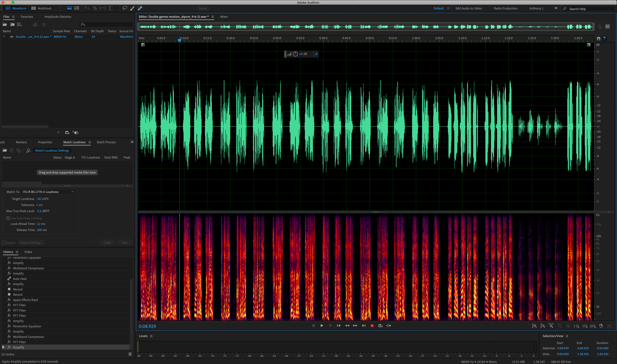Open the Match To loudness standard dropdown
This screenshot has width=617, height=364.
click(48, 192)
